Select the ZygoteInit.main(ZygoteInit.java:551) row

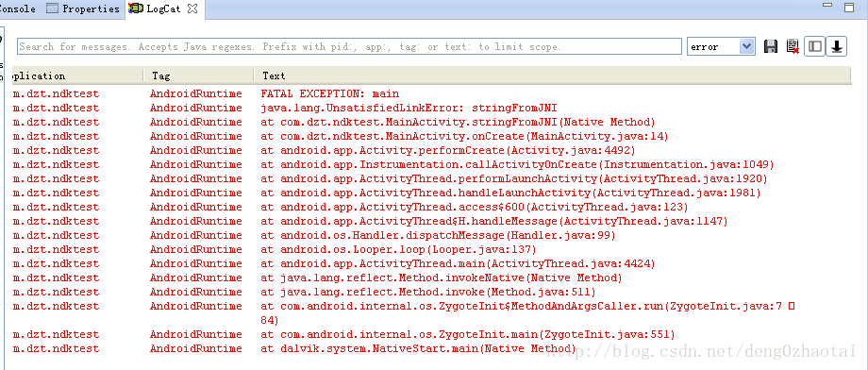tap(432, 334)
